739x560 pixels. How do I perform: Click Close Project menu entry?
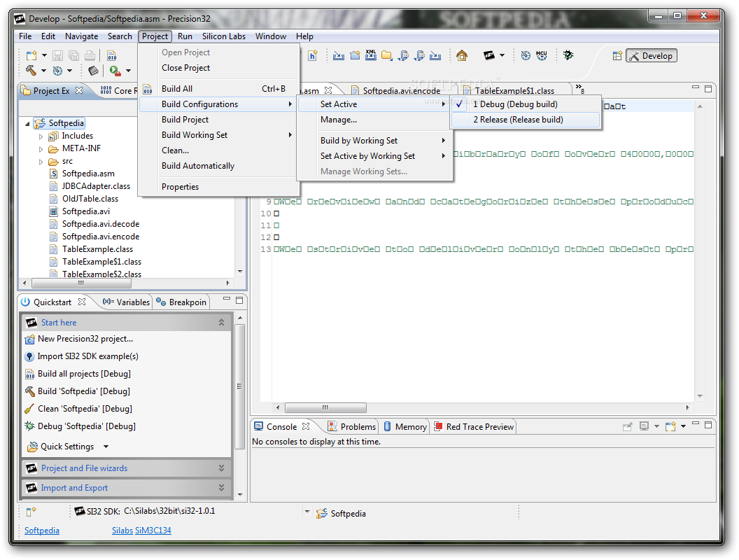tap(220, 68)
